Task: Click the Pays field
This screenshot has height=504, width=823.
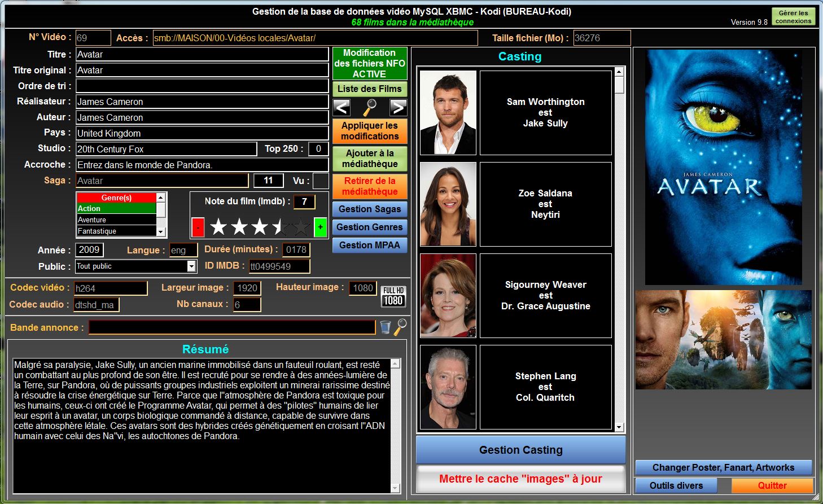Action: click(202, 133)
